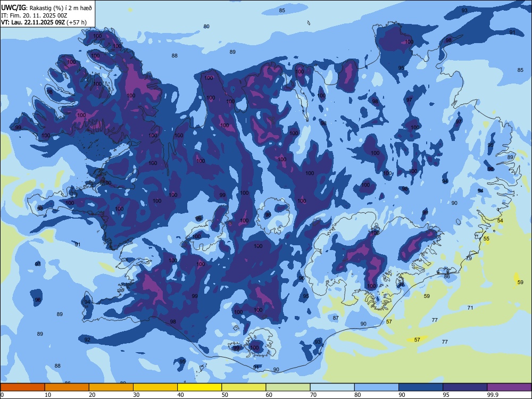
Task: Click the dark orange 0–10 legend swatch
Action: pos(22,387)
